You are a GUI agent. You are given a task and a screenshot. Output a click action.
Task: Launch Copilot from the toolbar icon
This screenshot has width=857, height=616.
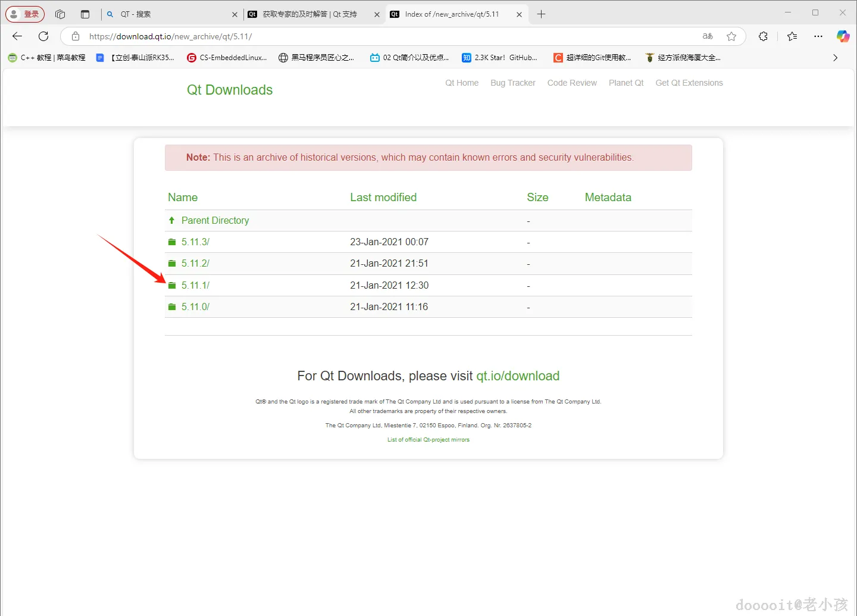[843, 36]
